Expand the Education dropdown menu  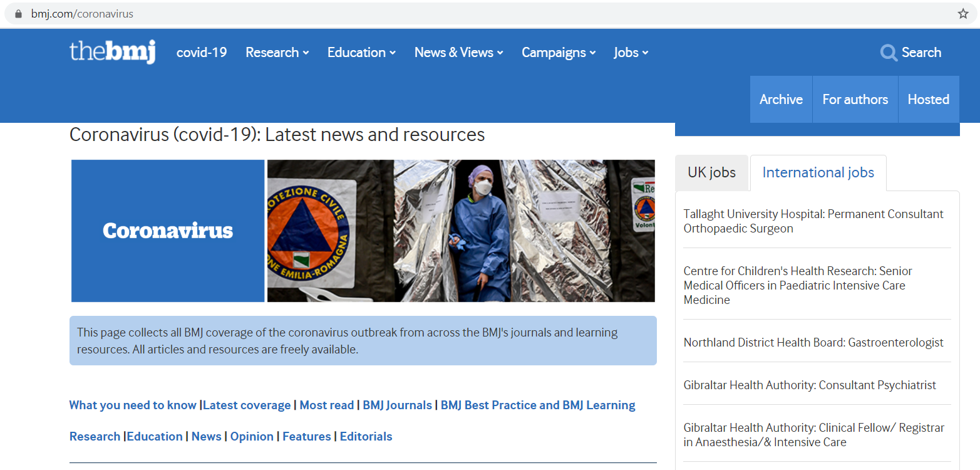(x=361, y=53)
